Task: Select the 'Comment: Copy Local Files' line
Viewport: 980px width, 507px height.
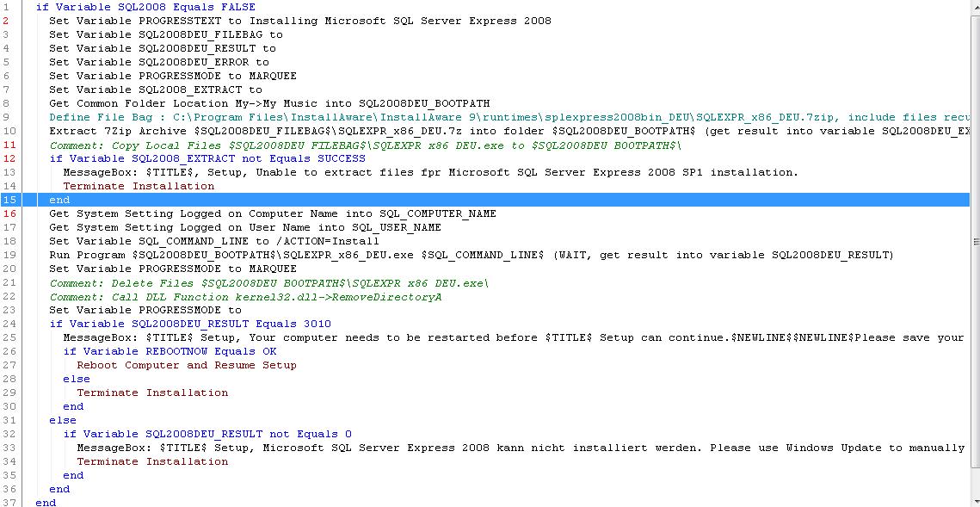Action: point(365,145)
